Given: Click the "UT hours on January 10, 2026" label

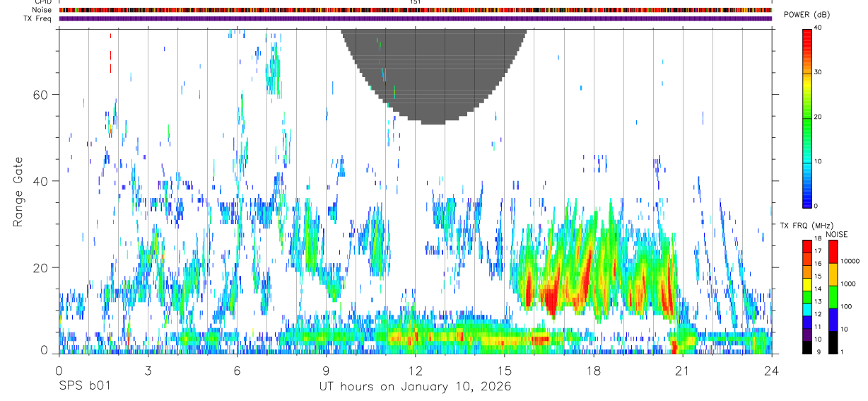Looking at the screenshot, I should 415,387.
